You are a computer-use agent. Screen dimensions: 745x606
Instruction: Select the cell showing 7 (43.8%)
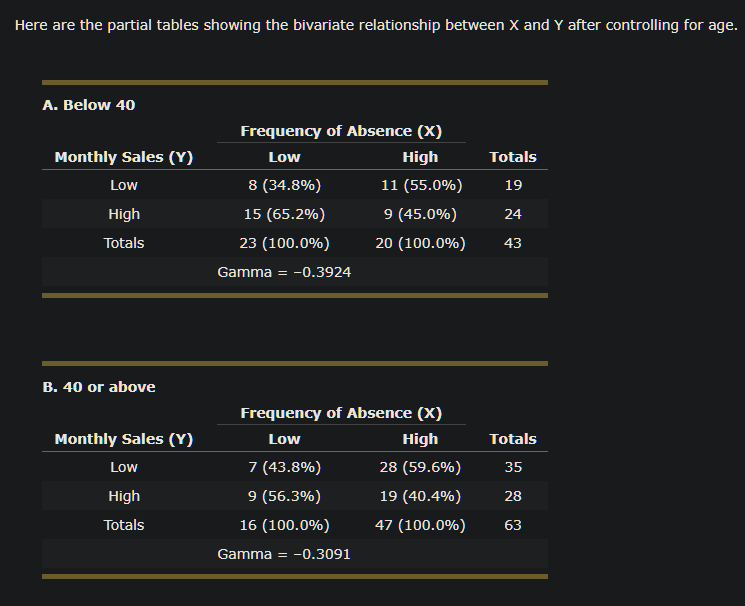click(x=284, y=467)
